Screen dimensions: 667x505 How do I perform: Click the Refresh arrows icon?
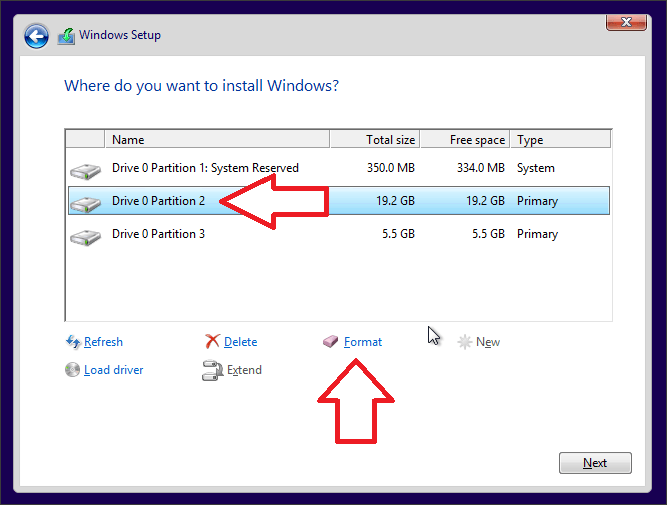point(72,342)
